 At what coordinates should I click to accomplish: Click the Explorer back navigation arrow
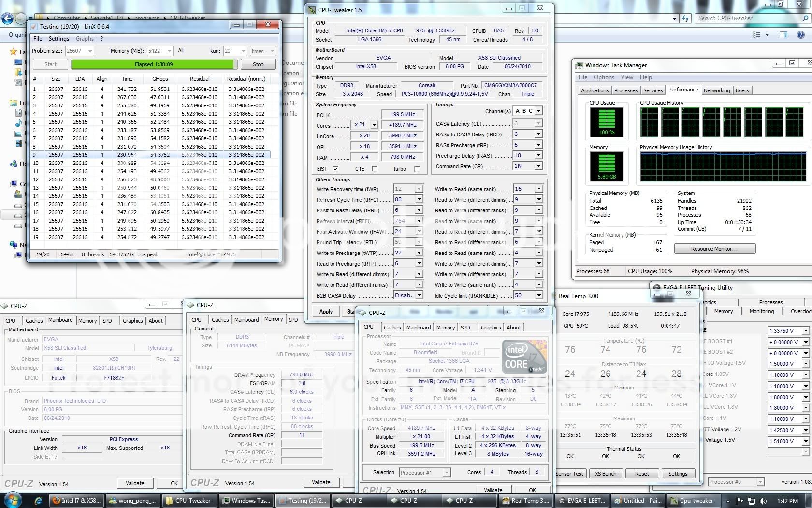(x=7, y=18)
